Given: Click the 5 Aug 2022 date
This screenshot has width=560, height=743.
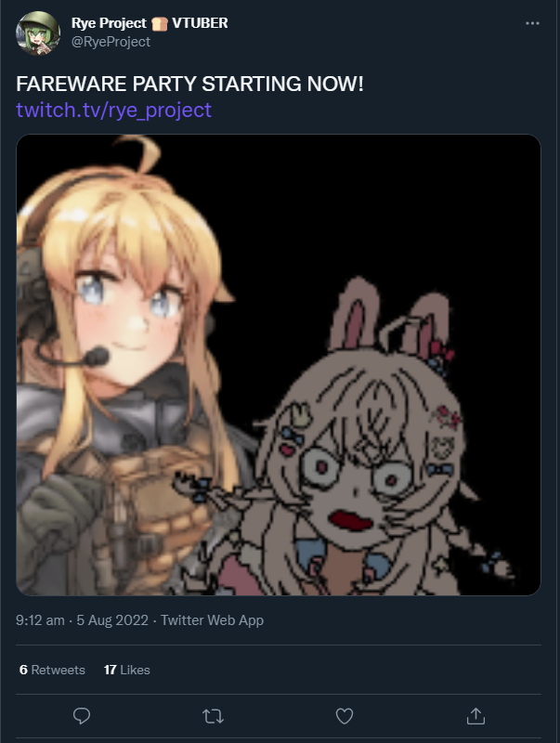Looking at the screenshot, I should (112, 619).
